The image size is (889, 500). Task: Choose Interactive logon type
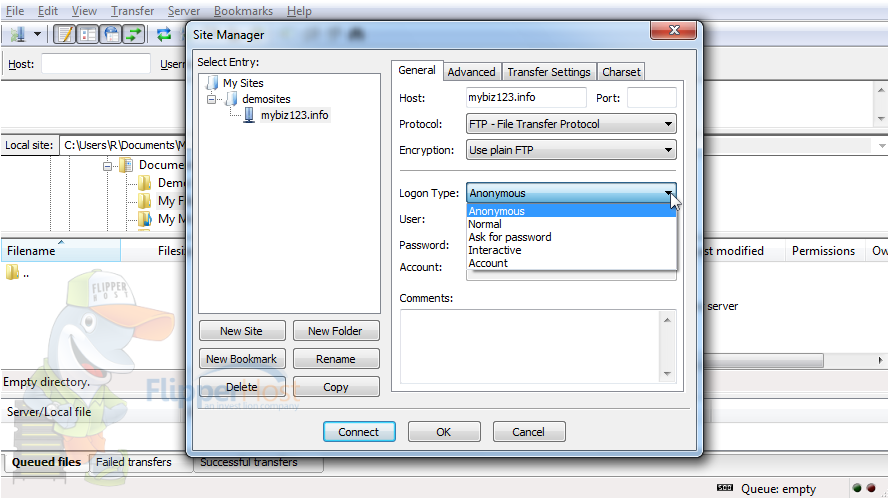point(571,250)
